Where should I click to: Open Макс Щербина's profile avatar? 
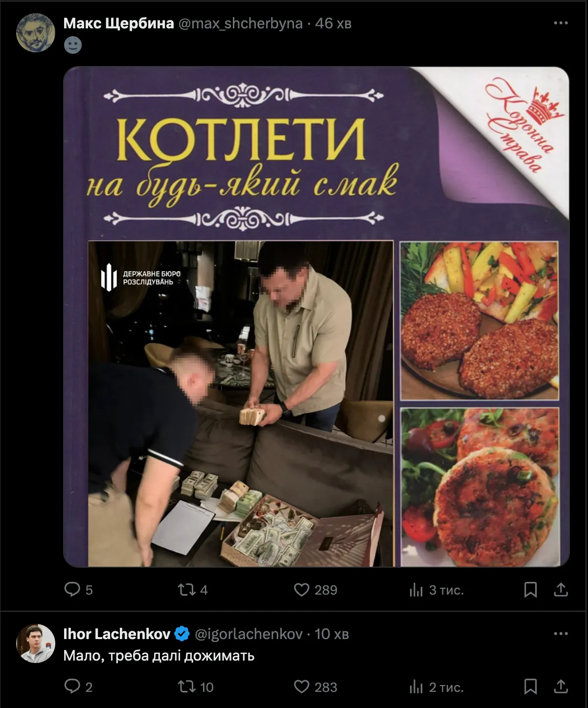coord(35,32)
